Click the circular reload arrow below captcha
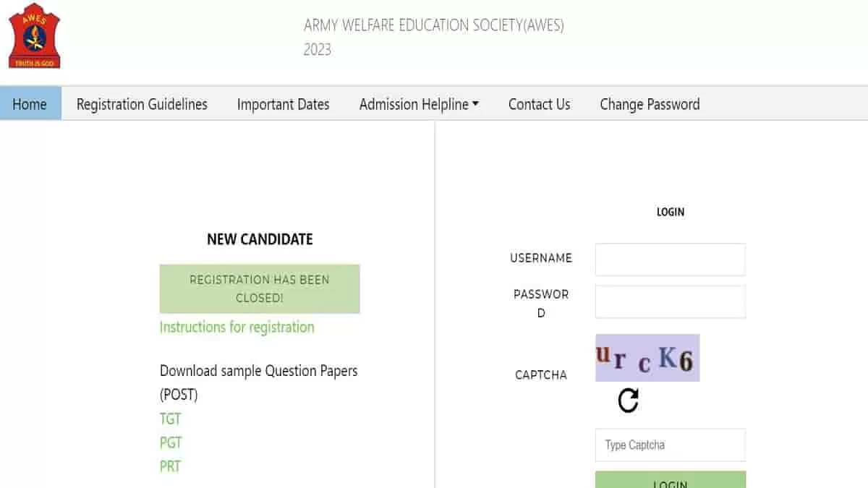The width and height of the screenshot is (868, 488). coord(629,398)
